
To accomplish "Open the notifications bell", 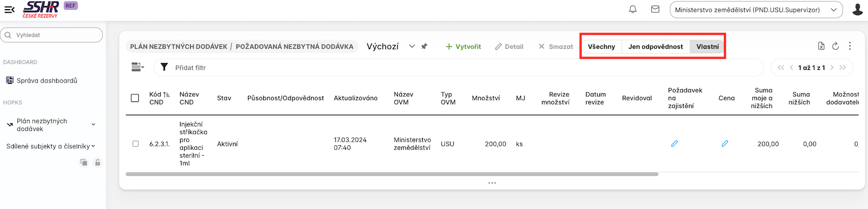I will pyautogui.click(x=633, y=9).
